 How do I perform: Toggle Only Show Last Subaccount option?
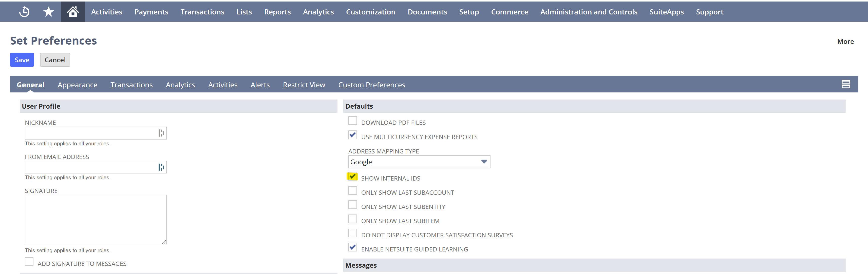coord(352,191)
